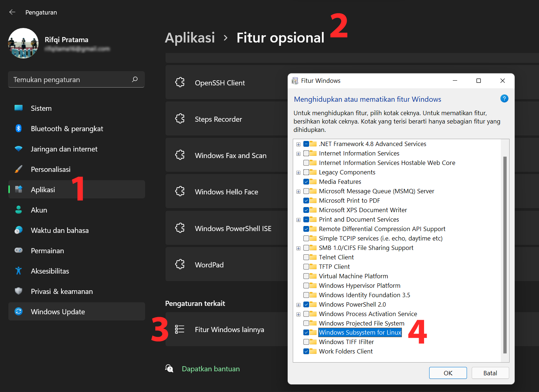Viewport: 539px width, 392px height.
Task: Select Windows Identity Foundation 3.5 text
Action: [364, 295]
